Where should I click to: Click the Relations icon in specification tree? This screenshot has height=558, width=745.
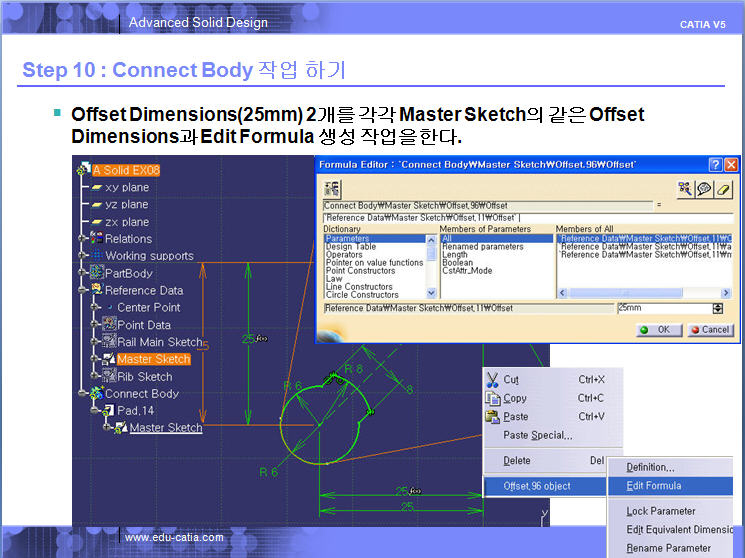[x=97, y=238]
